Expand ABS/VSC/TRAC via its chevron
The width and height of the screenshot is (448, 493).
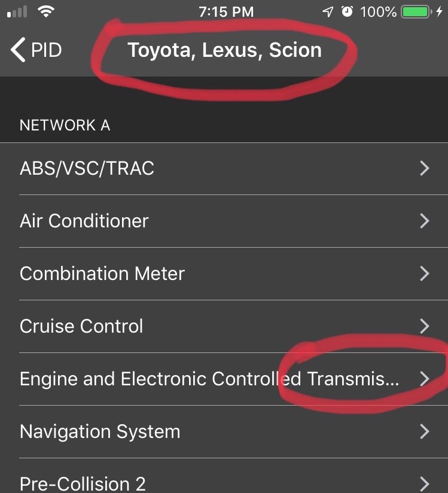pos(425,168)
